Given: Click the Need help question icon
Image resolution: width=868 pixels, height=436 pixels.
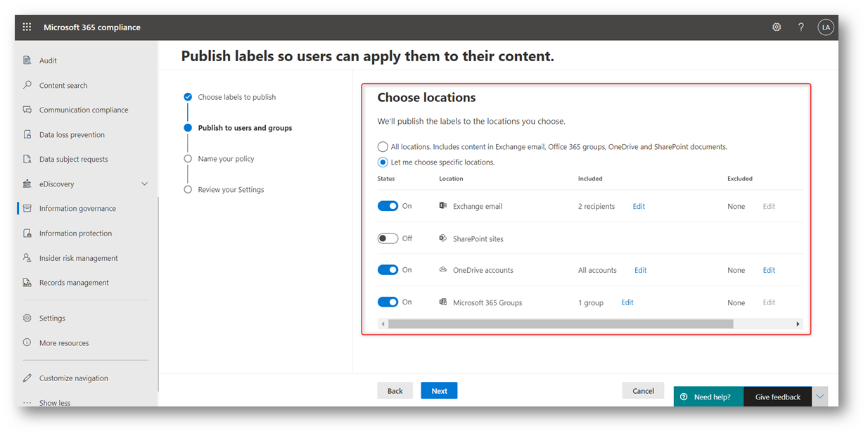Looking at the screenshot, I should [x=684, y=397].
